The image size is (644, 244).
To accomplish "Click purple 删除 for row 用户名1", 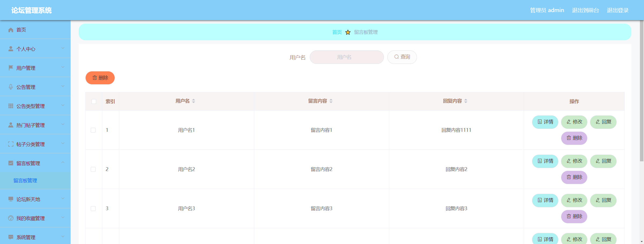I will [x=574, y=138].
